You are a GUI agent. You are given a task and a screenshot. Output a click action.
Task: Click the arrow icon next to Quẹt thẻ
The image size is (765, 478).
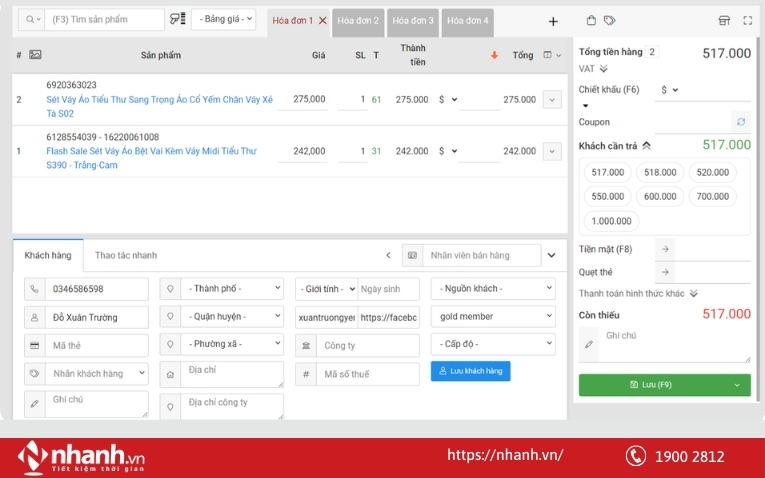(x=666, y=271)
